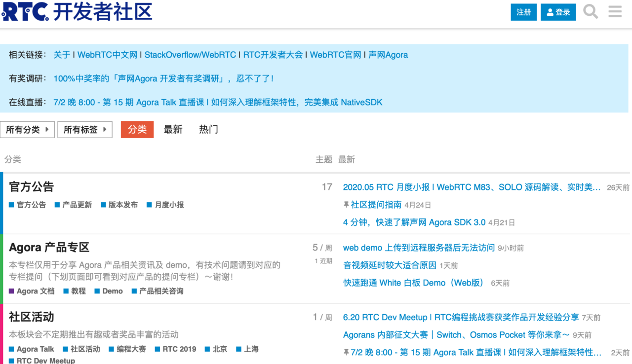Image resolution: width=632 pixels, height=364 pixels.
Task: Open the 2020.05 RTC 月度小报 topic
Action: pos(472,187)
